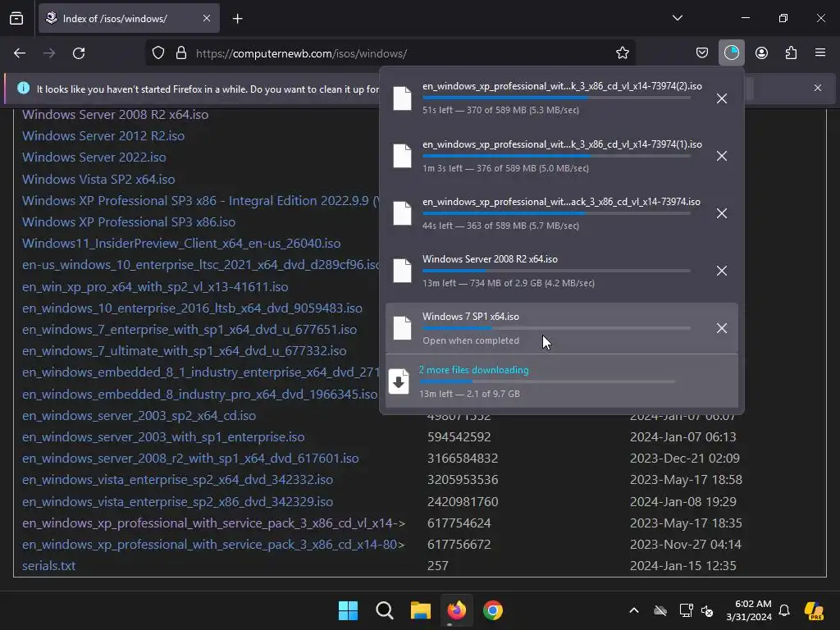The height and width of the screenshot is (630, 840).
Task: Click the 73974(2).iso file icon
Action: click(402, 98)
